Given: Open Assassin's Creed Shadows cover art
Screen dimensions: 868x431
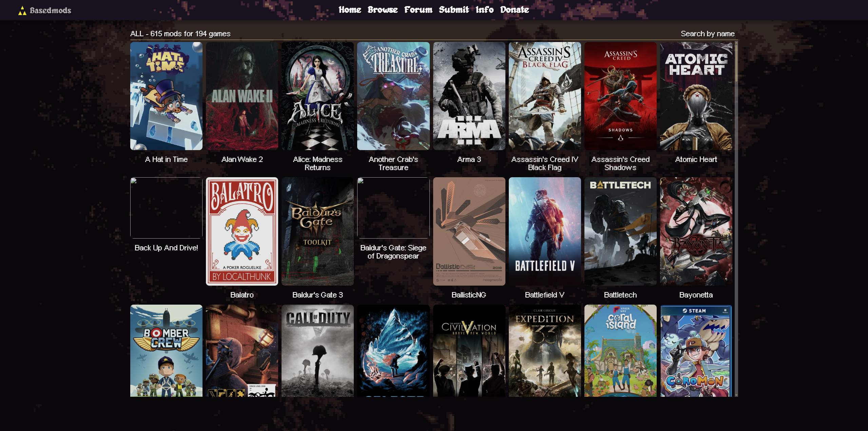Looking at the screenshot, I should point(620,96).
